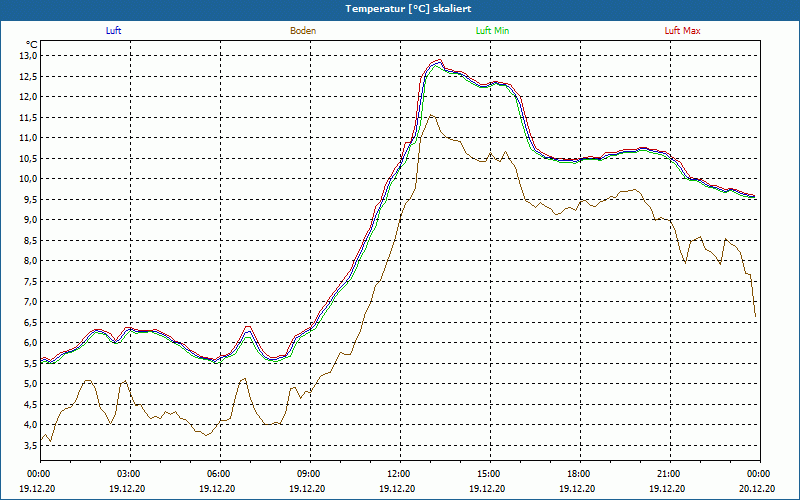
Task: Click the 5,5 y-axis value
Action: (x=31, y=363)
